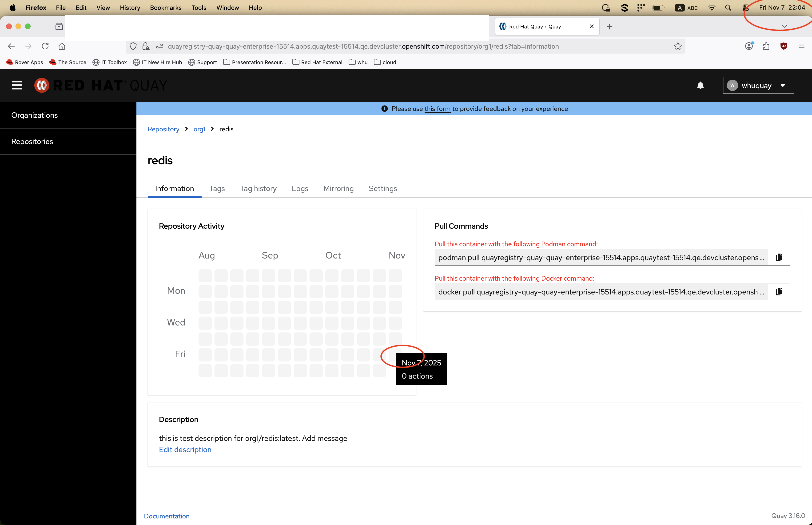Click the notifications bell icon
The image size is (812, 525).
pyautogui.click(x=700, y=85)
